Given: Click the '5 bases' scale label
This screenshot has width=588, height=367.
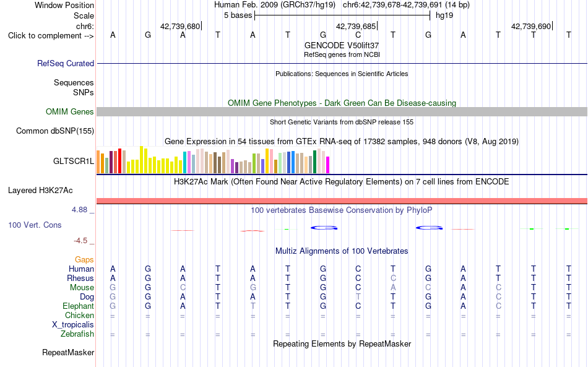Looking at the screenshot, I should coord(238,15).
